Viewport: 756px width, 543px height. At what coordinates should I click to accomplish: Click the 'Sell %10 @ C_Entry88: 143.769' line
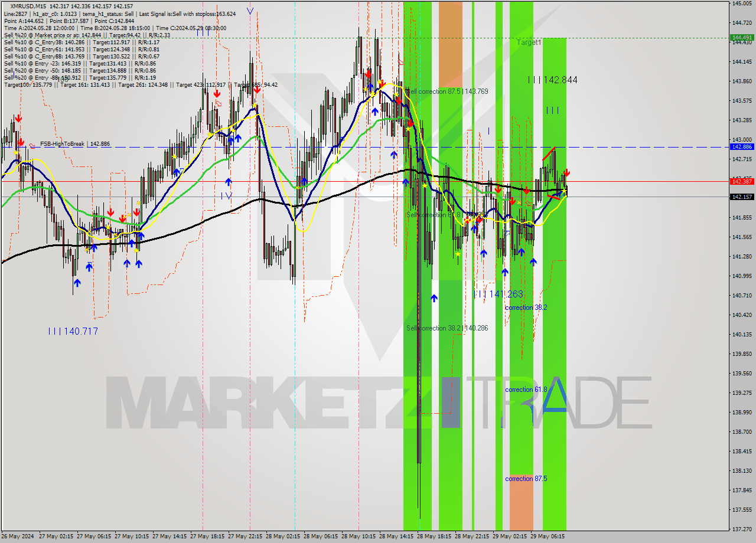pos(82,57)
